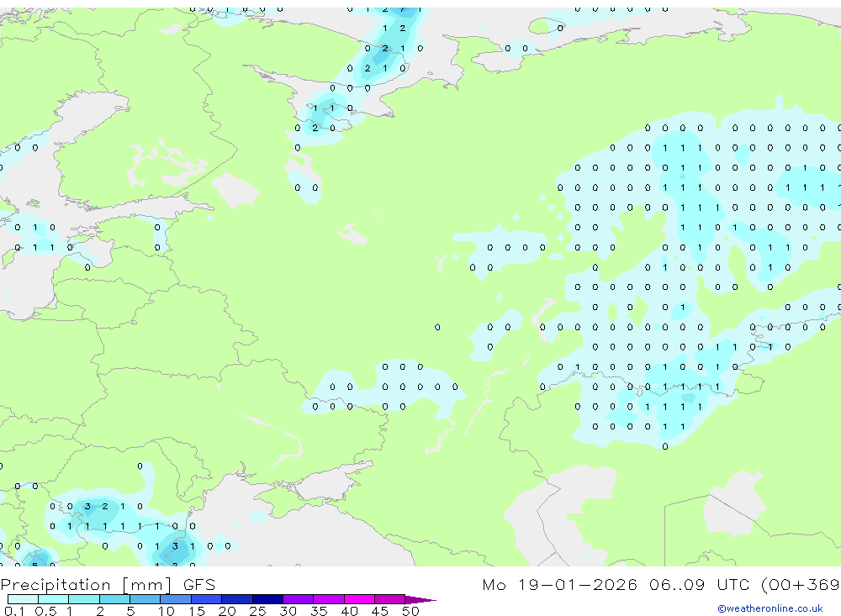Click the 25–30 mm navy legend box
The width and height of the screenshot is (841, 616).
coord(267,599)
